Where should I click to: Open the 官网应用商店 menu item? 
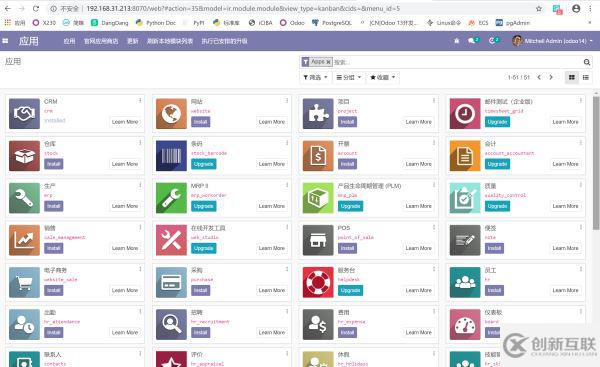pyautogui.click(x=101, y=41)
